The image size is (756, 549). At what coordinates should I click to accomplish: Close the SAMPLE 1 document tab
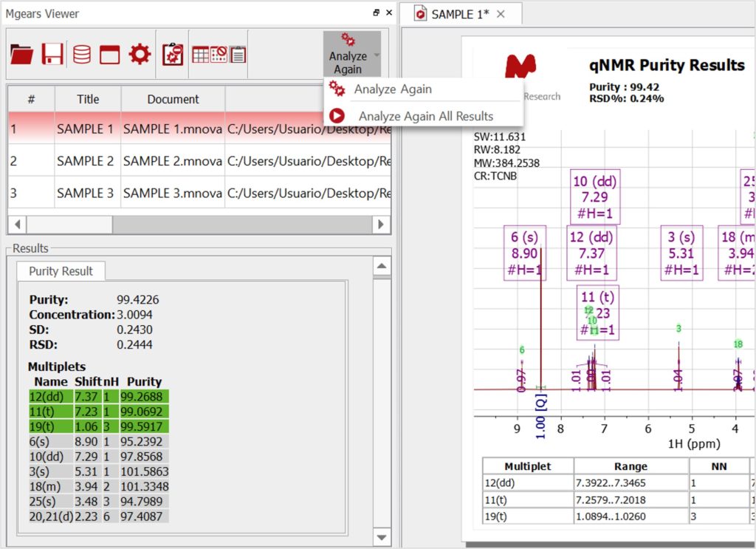(501, 14)
